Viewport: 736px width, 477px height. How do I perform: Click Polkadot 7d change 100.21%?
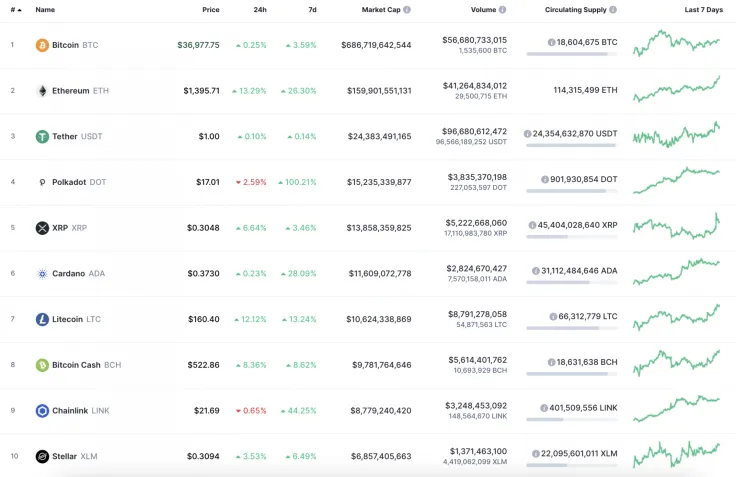tap(297, 182)
